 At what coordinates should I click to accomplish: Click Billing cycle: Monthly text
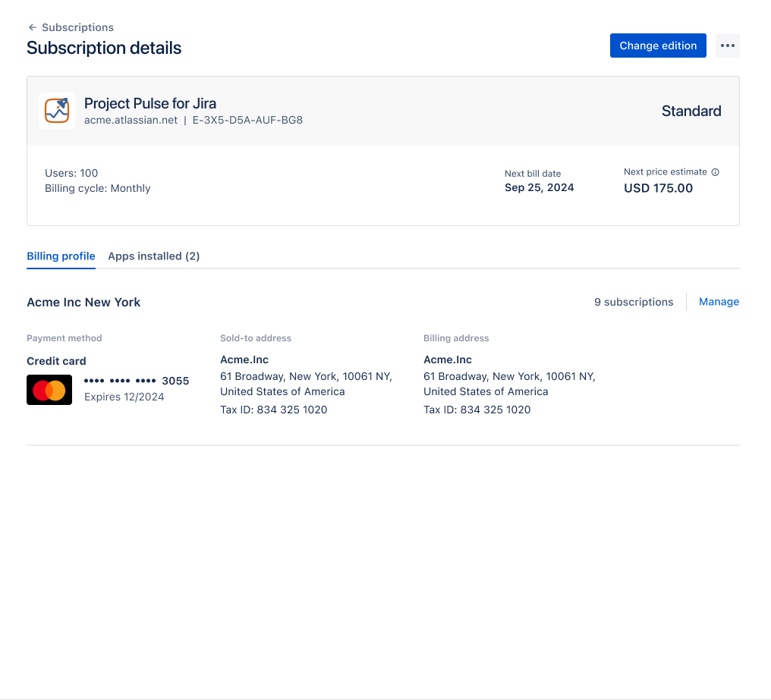(97, 188)
